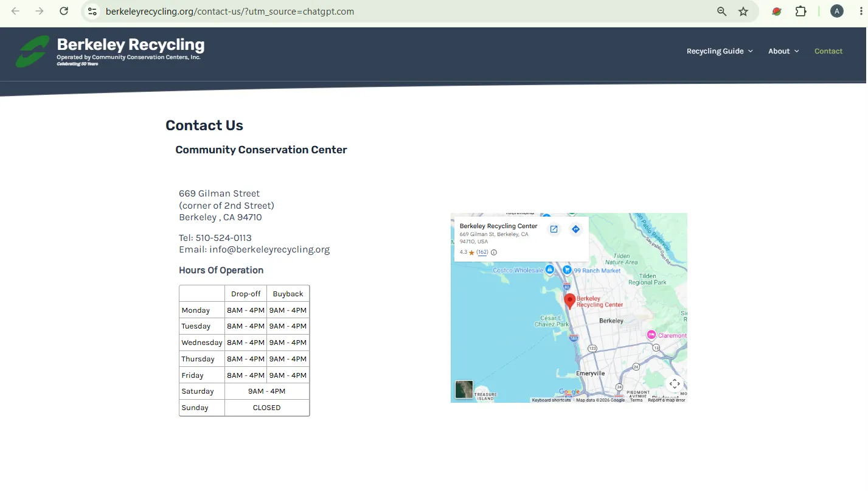Go forward in browser history
Viewport: 868px width, 491px height.
40,11
